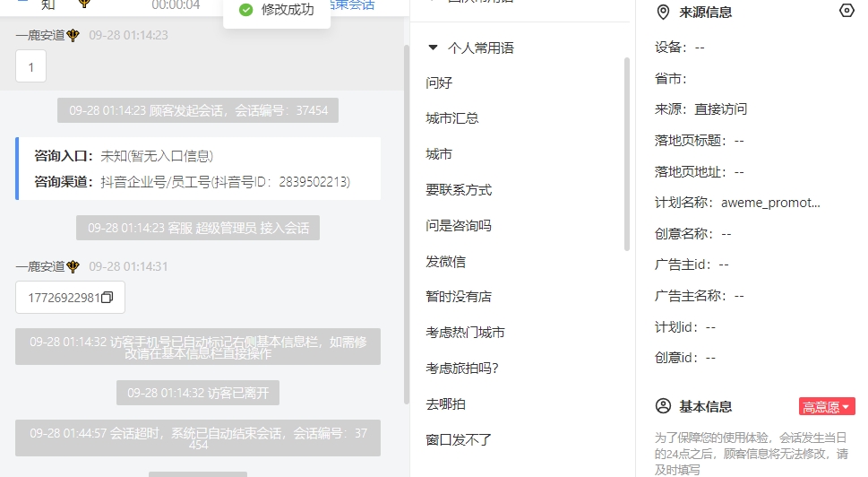The image size is (868, 477).
Task: Select the quick phrase 城市
Action: 439,154
